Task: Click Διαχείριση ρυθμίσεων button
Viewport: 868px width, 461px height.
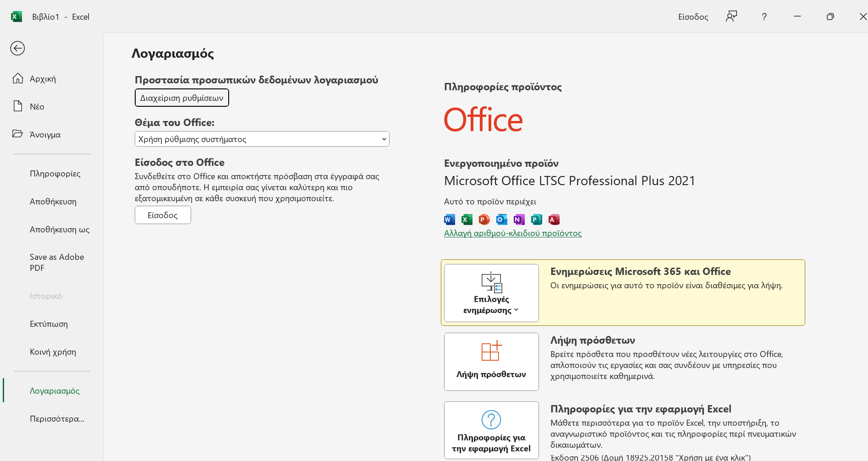Action: click(x=182, y=98)
